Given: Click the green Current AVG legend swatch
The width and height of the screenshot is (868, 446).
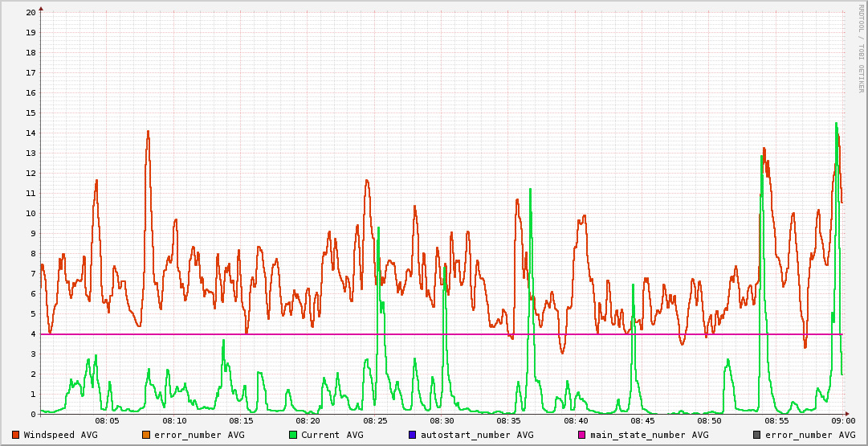Looking at the screenshot, I should coord(293,435).
